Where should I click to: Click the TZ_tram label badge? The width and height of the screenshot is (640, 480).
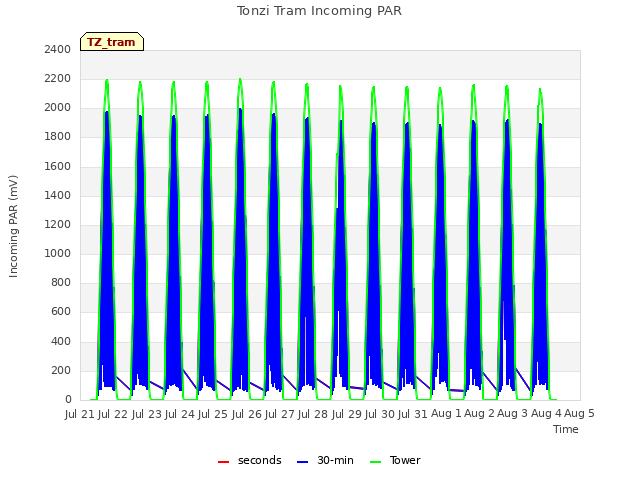point(112,42)
